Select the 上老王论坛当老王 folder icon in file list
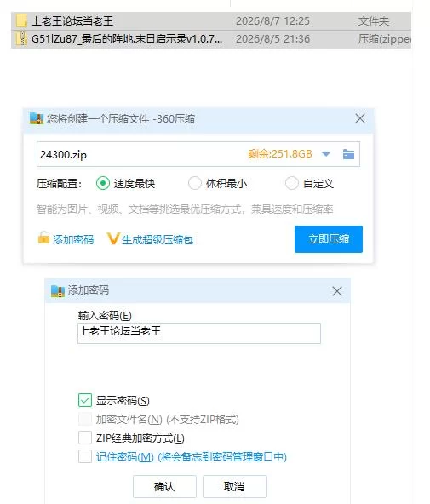 [21, 21]
